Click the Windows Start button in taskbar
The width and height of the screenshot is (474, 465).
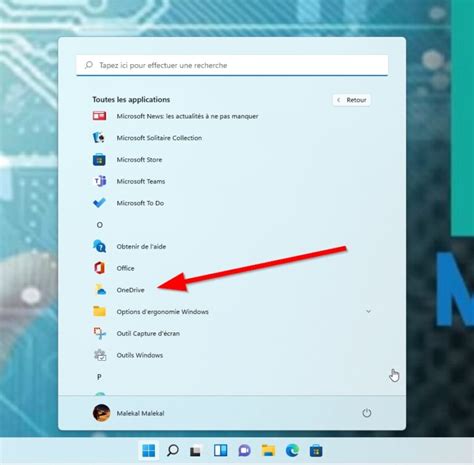coord(148,451)
